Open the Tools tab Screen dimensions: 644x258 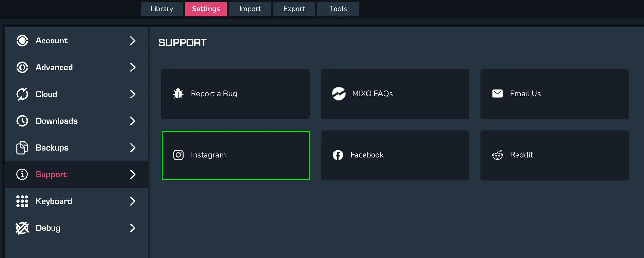click(x=338, y=9)
